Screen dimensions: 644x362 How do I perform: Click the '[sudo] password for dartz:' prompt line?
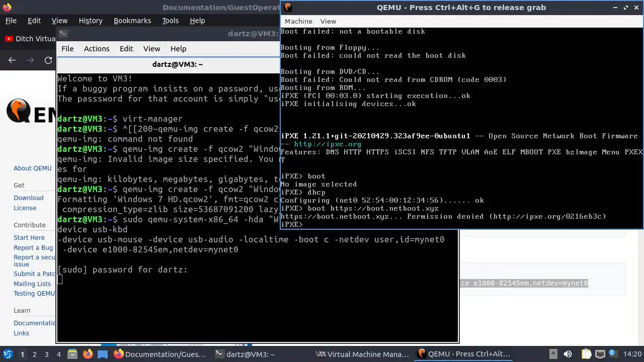click(x=122, y=270)
